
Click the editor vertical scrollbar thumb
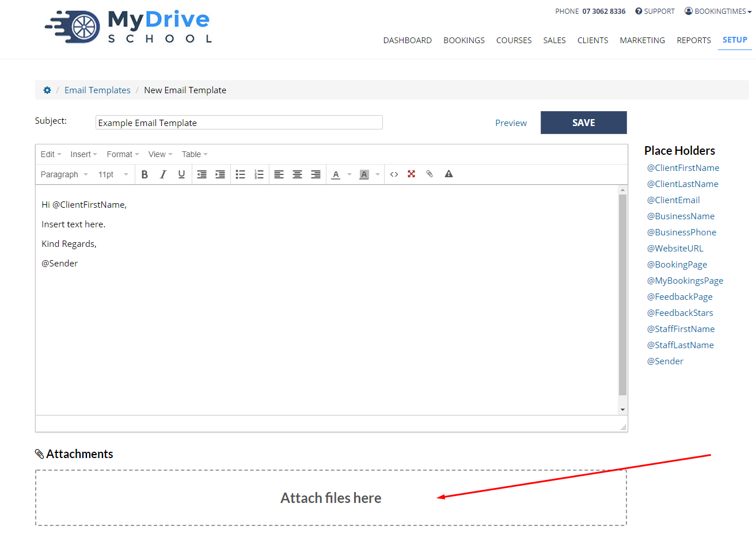(622, 295)
